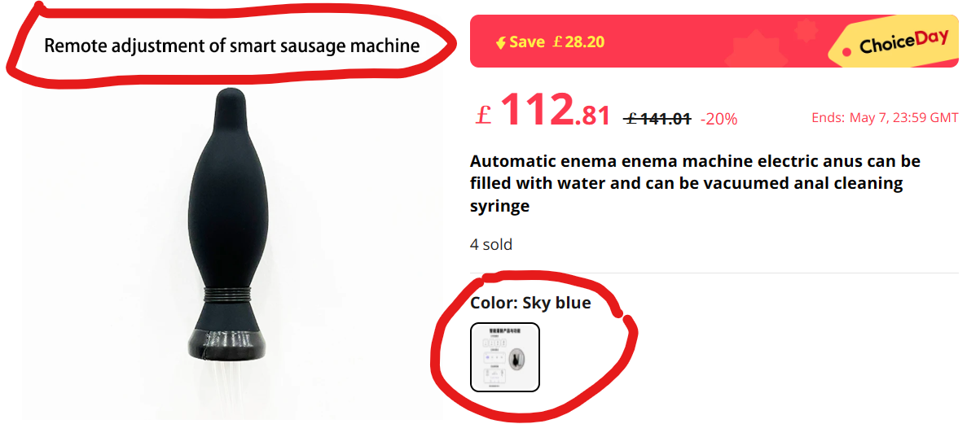Click the lightning bolt icon in Save banner

tap(500, 42)
